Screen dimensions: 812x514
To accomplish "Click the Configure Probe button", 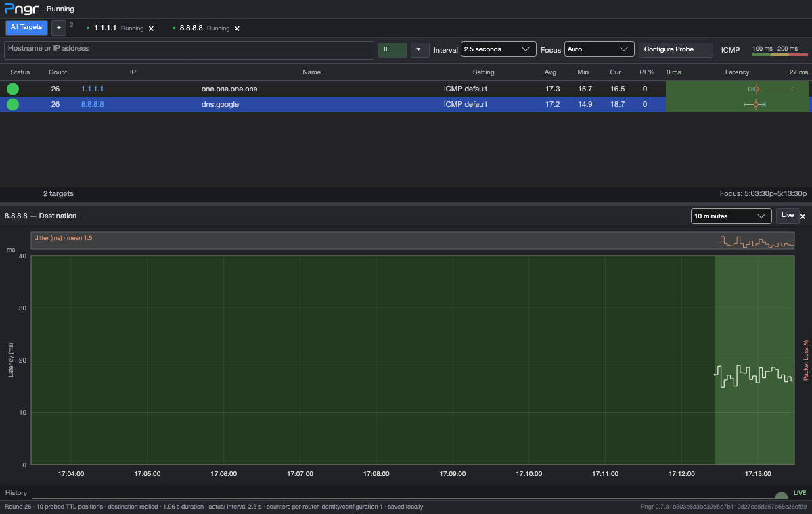I will tap(676, 49).
